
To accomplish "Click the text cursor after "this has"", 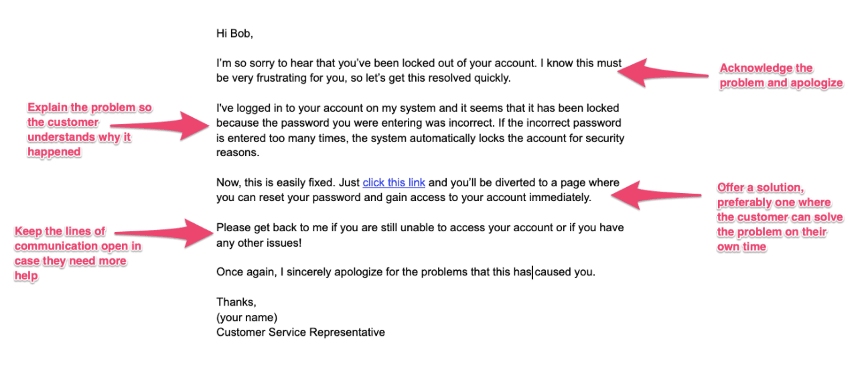I will click(x=533, y=273).
